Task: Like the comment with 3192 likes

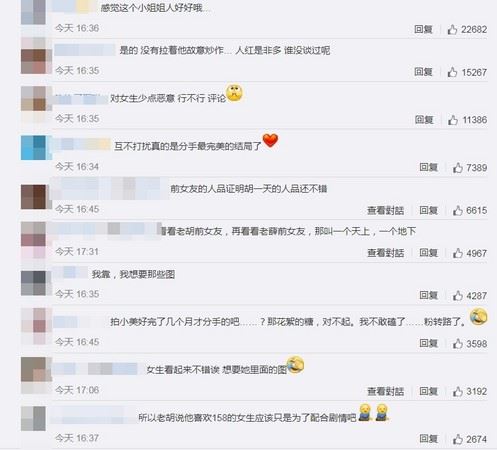Action: point(458,391)
